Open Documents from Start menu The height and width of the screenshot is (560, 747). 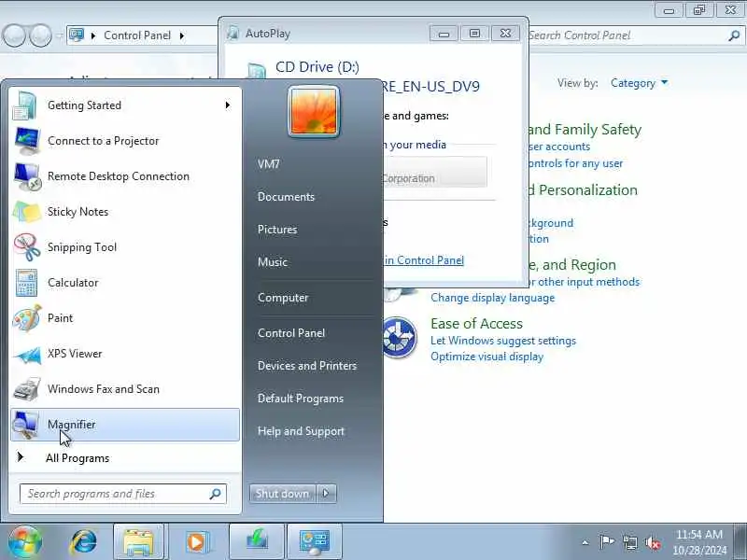(286, 197)
